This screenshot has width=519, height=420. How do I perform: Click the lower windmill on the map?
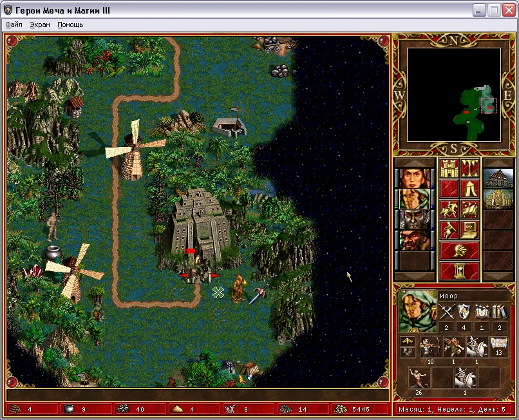click(73, 272)
